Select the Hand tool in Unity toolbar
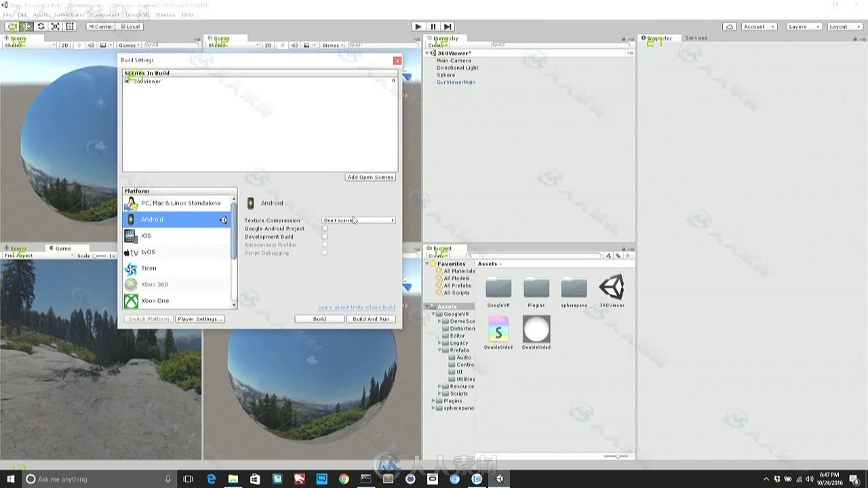Screen dimensions: 868x488 [12, 26]
